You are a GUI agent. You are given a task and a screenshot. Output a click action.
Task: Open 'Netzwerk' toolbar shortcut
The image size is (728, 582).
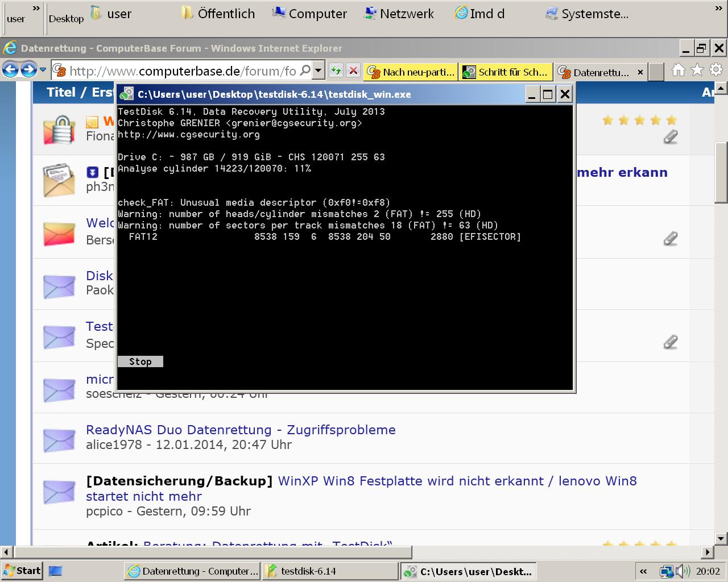coord(399,14)
